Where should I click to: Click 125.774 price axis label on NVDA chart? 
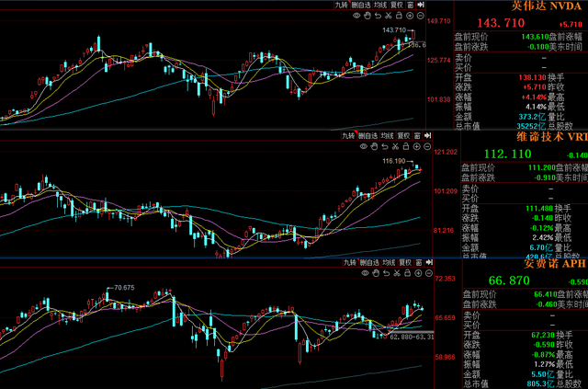tap(439, 61)
